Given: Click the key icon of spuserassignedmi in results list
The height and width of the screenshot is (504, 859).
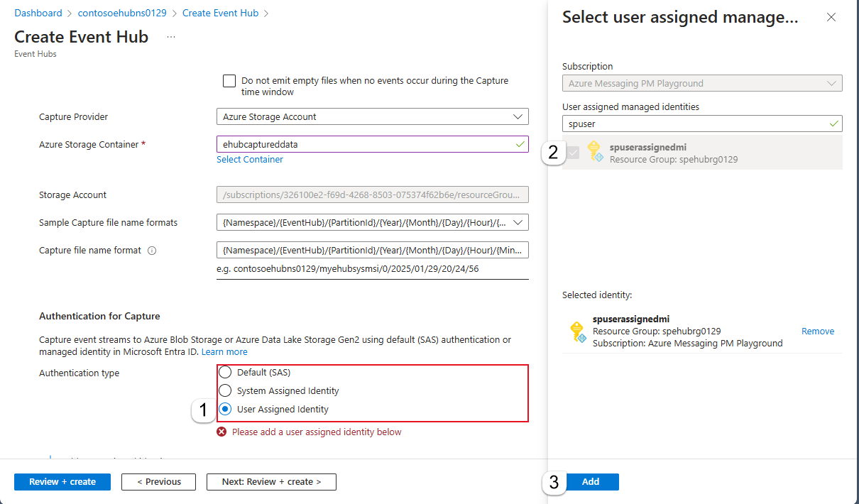Looking at the screenshot, I should 595,152.
